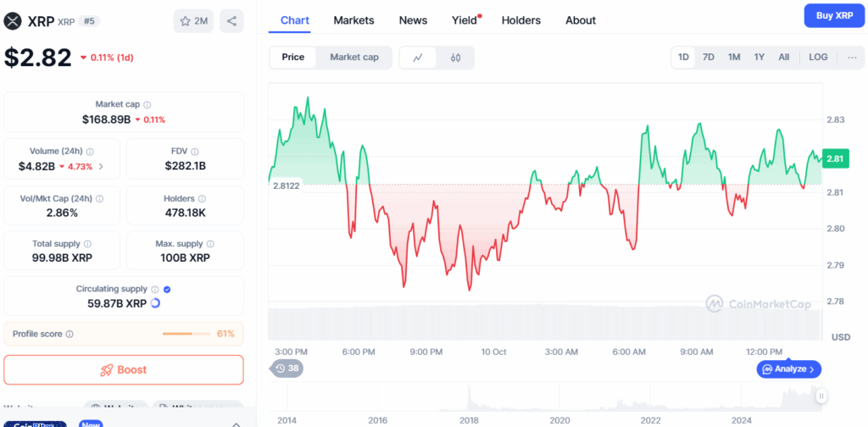Open the Holders tab
Image resolution: width=868 pixels, height=427 pixels.
click(521, 20)
